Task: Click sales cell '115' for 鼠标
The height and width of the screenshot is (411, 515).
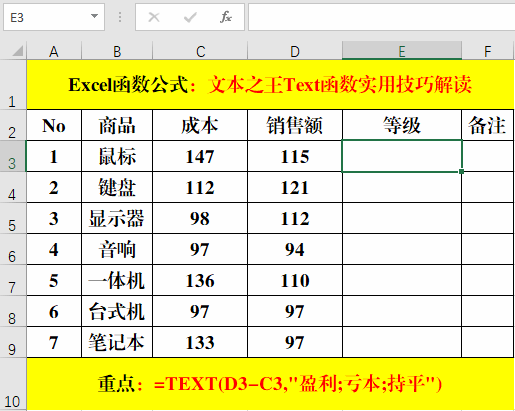Action: [295, 156]
